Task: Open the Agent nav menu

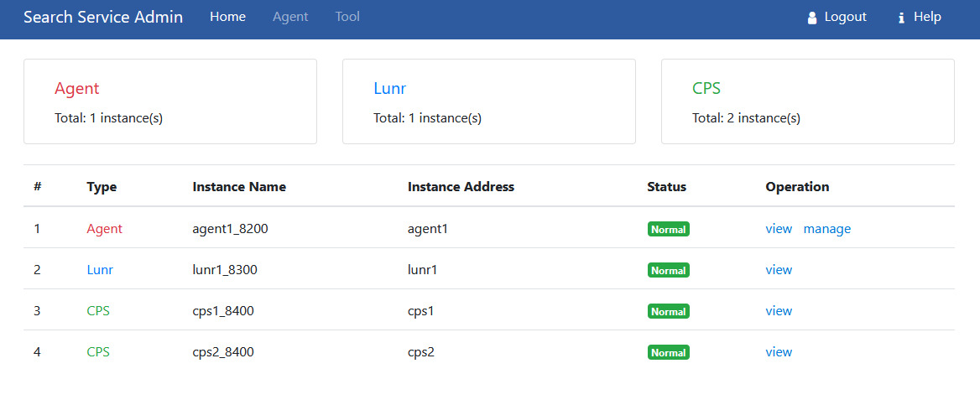Action: tap(290, 17)
